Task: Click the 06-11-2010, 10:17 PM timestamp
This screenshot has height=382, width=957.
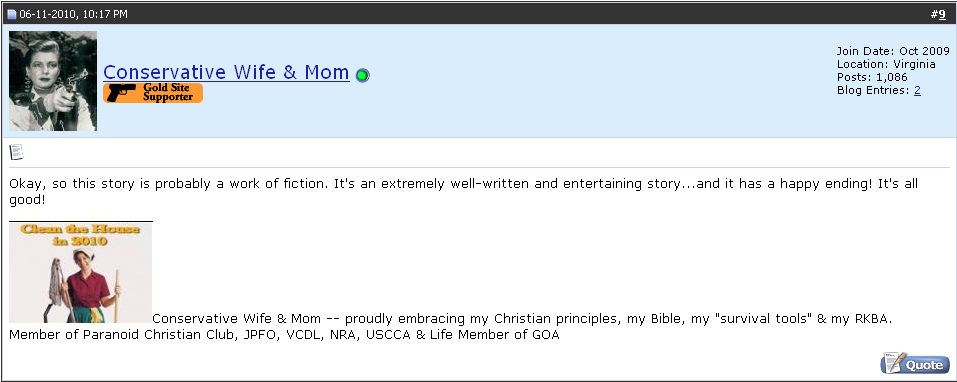Action: tap(73, 14)
